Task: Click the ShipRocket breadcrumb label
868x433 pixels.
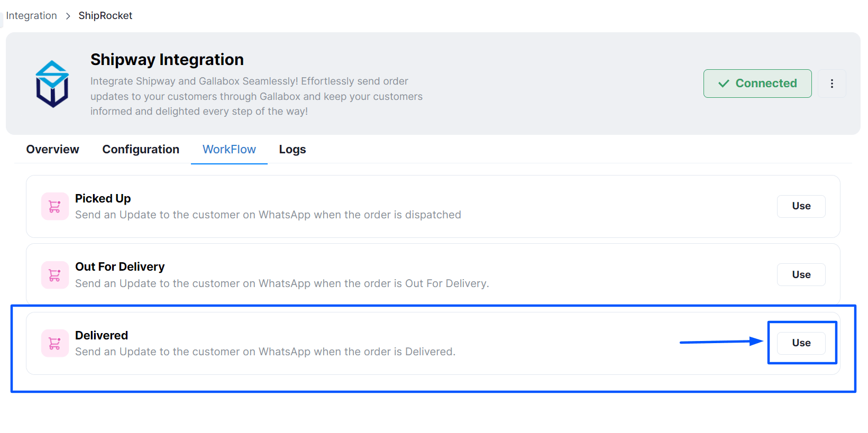Action: click(x=105, y=16)
